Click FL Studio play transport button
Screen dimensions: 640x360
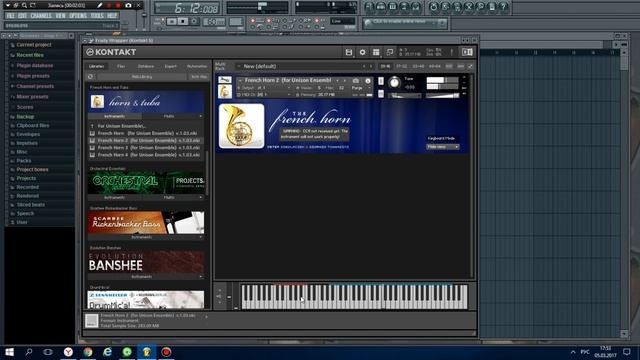[172, 21]
